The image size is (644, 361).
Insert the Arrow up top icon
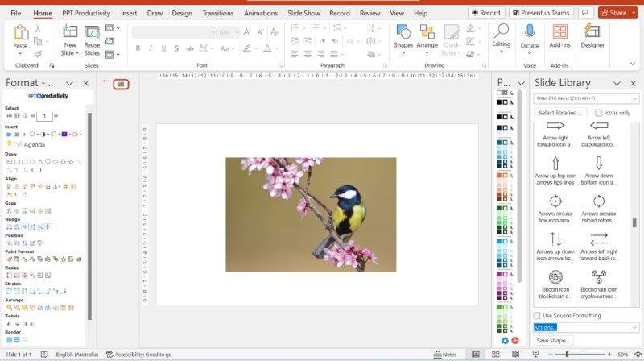pos(555,164)
